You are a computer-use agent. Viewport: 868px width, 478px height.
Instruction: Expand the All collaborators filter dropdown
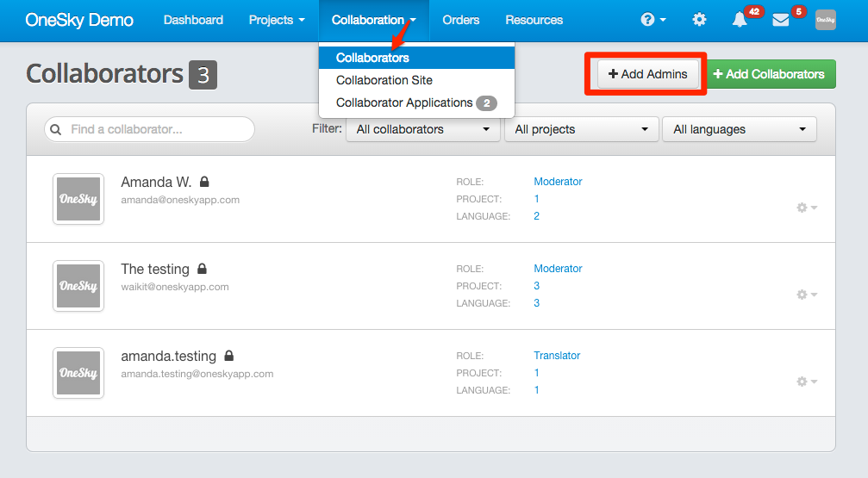(x=423, y=129)
